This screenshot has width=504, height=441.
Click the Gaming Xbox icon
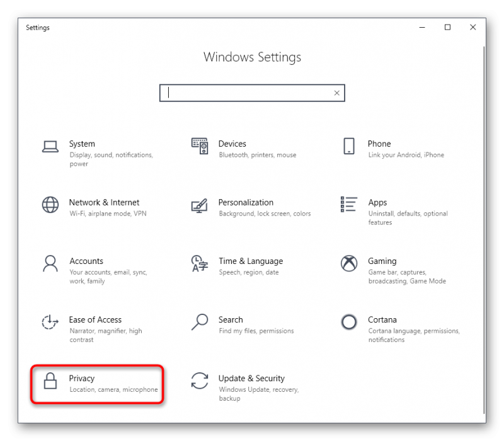(349, 263)
